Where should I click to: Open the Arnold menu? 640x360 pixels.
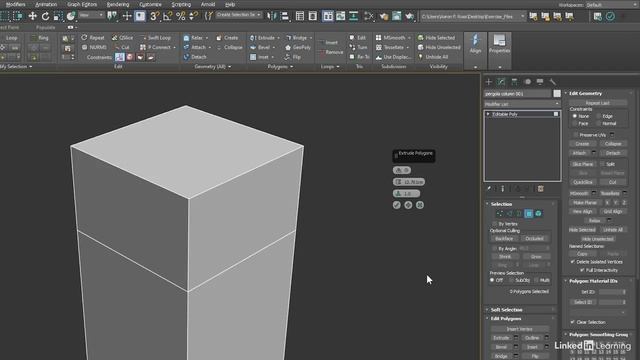click(208, 4)
